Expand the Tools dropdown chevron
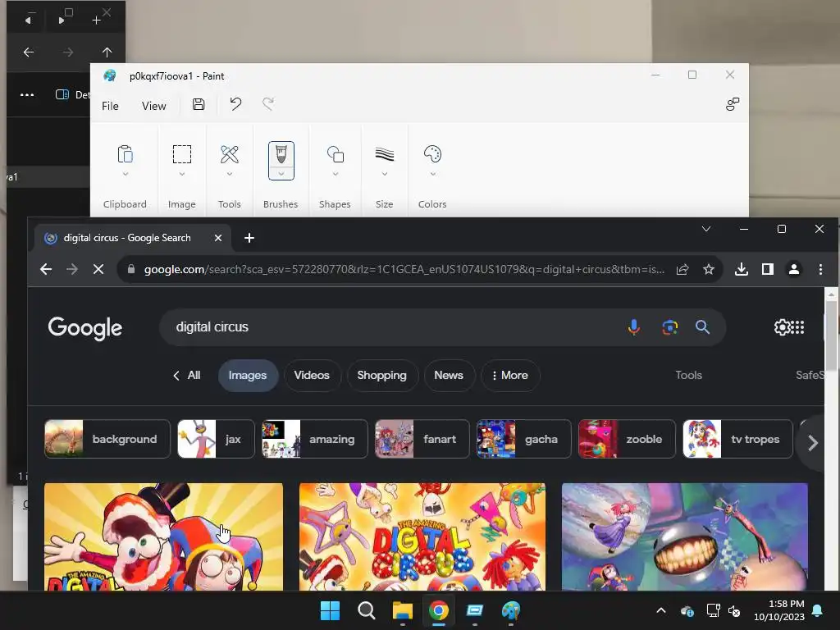 (230, 174)
